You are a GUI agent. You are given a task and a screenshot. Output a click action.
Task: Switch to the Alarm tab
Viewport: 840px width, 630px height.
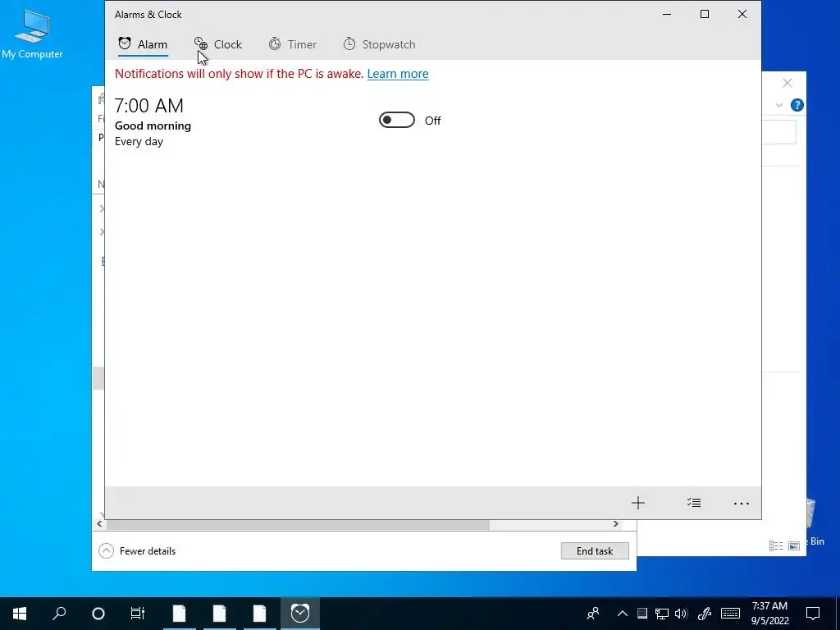(143, 44)
